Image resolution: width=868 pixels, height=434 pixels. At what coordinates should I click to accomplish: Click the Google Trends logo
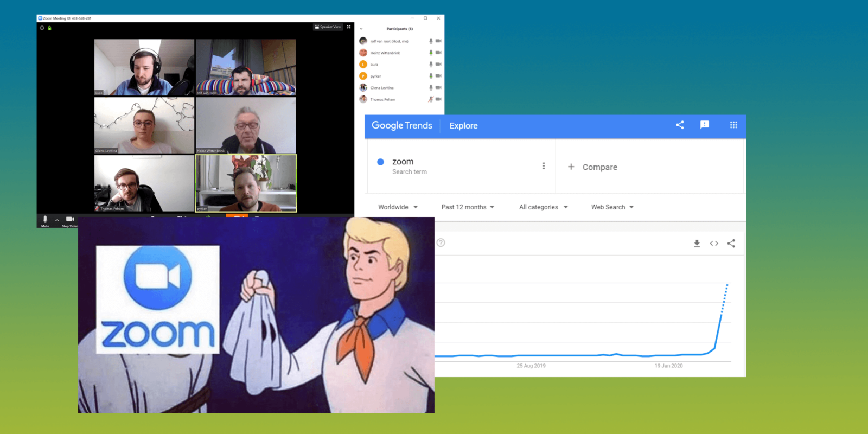coord(402,125)
